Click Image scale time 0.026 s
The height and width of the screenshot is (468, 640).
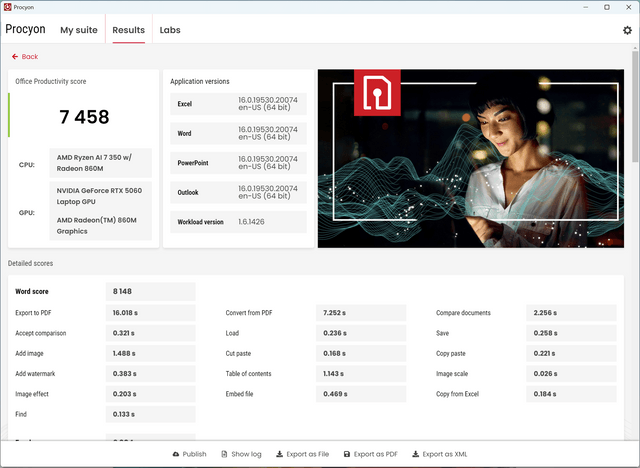(x=571, y=374)
